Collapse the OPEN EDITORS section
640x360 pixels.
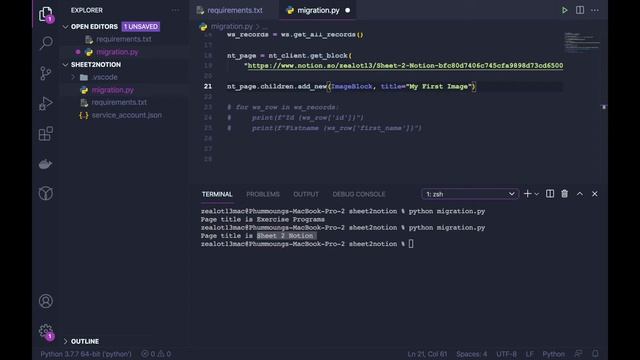pos(94,27)
